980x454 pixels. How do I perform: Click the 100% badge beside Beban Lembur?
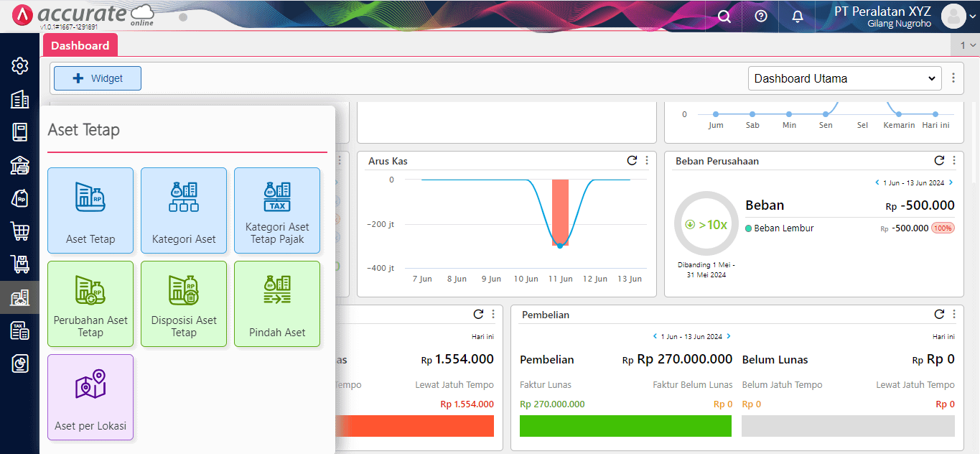point(943,228)
